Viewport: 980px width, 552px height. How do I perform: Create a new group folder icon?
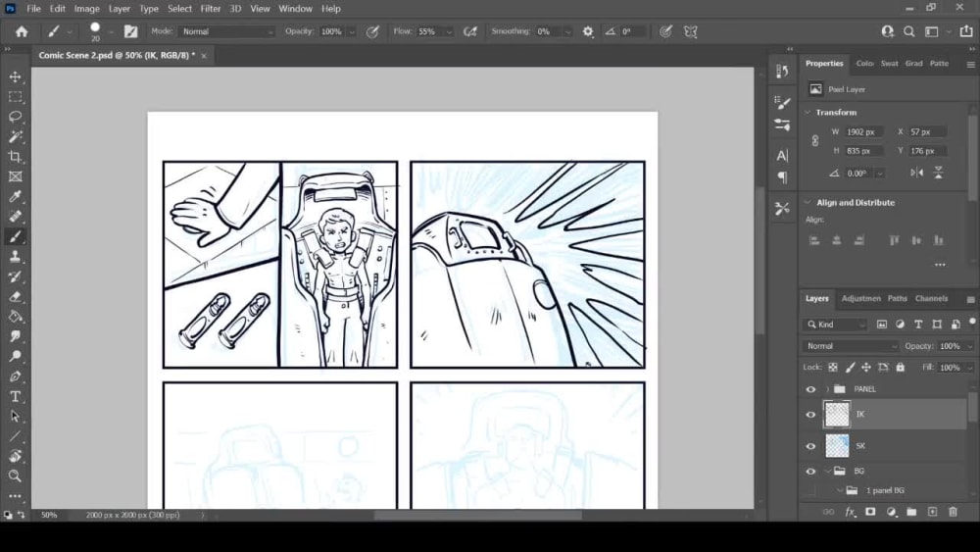point(911,512)
